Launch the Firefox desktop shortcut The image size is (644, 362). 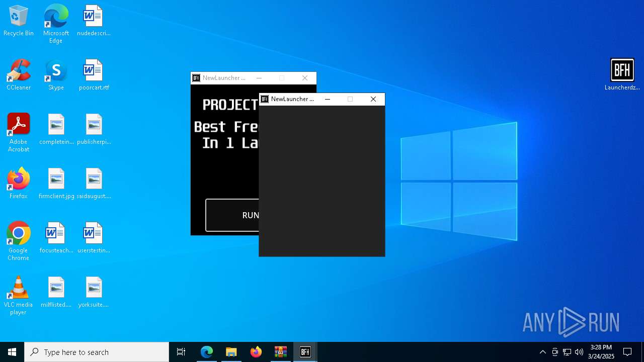[x=19, y=184]
